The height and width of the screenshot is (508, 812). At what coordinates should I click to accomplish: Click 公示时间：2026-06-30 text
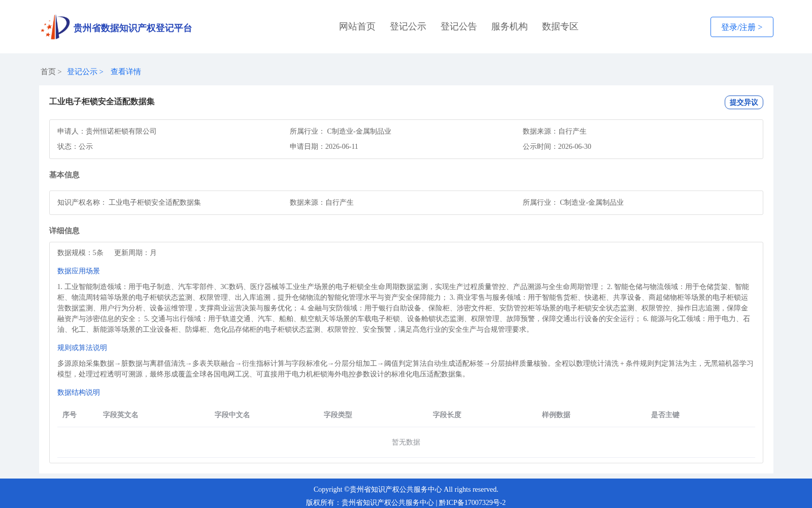point(557,146)
